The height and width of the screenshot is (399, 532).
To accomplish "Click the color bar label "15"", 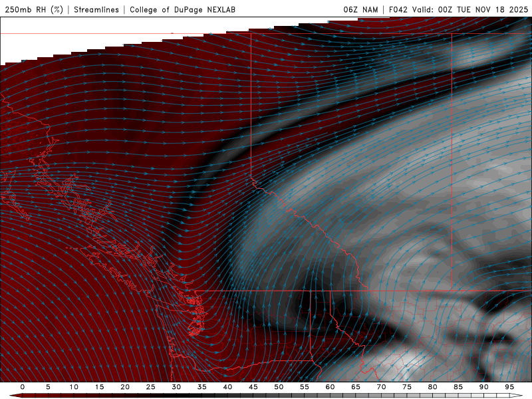I will [x=99, y=387].
